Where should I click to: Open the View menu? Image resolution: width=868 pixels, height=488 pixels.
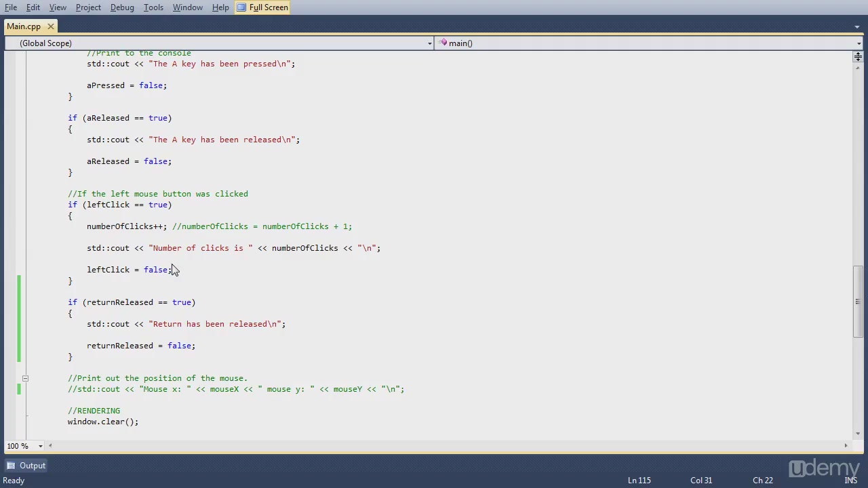coord(58,7)
